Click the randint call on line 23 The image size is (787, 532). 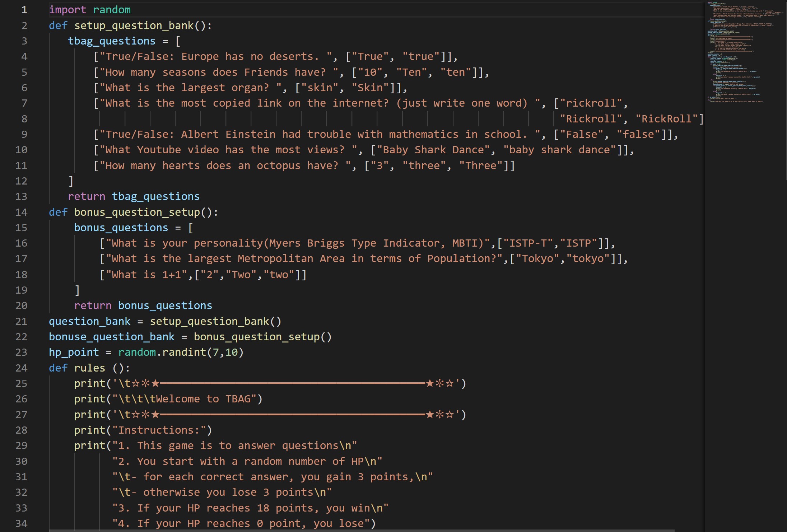coord(184,352)
